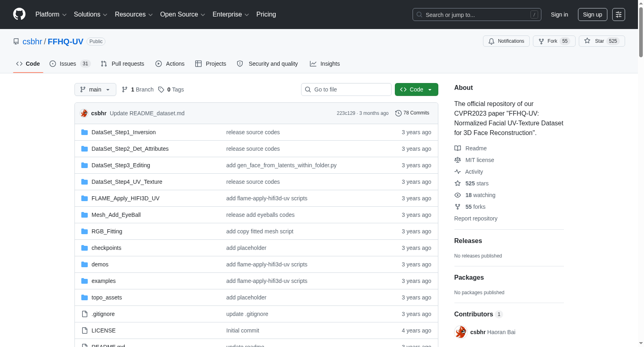This screenshot has width=644, height=347.
Task: Click the Sign in link
Action: [559, 15]
